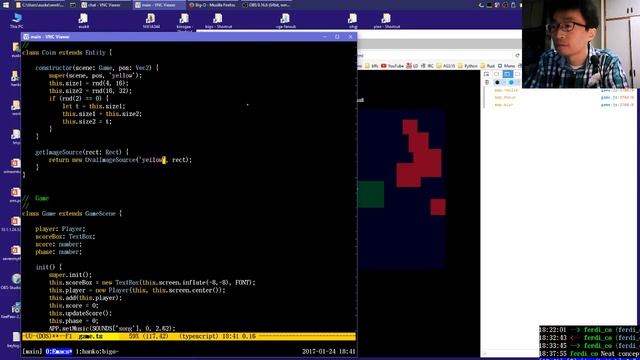Screen dimensions: 640x360
Task: Open the bigo - Shortcut desktop icon
Action: (218, 21)
